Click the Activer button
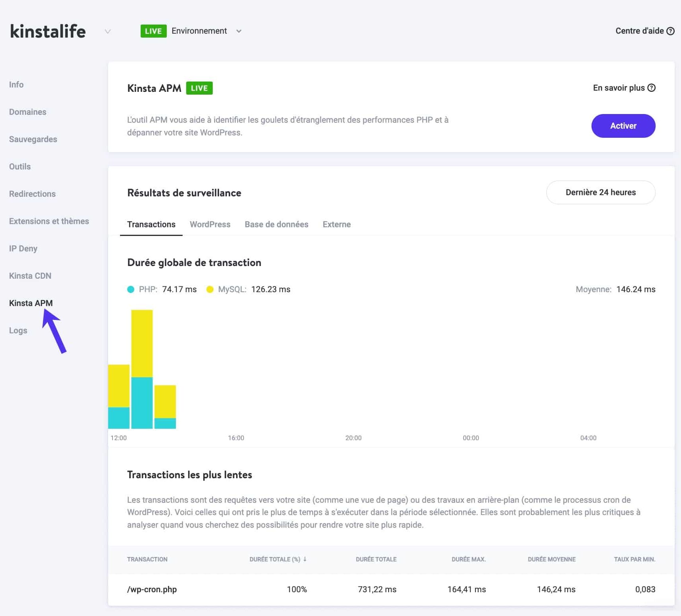Image resolution: width=681 pixels, height=616 pixels. 623,125
